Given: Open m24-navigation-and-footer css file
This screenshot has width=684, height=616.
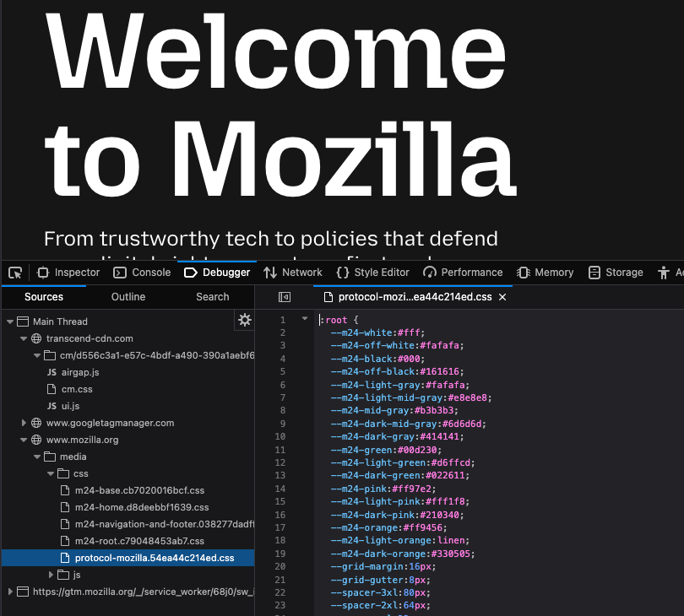Looking at the screenshot, I should [165, 525].
